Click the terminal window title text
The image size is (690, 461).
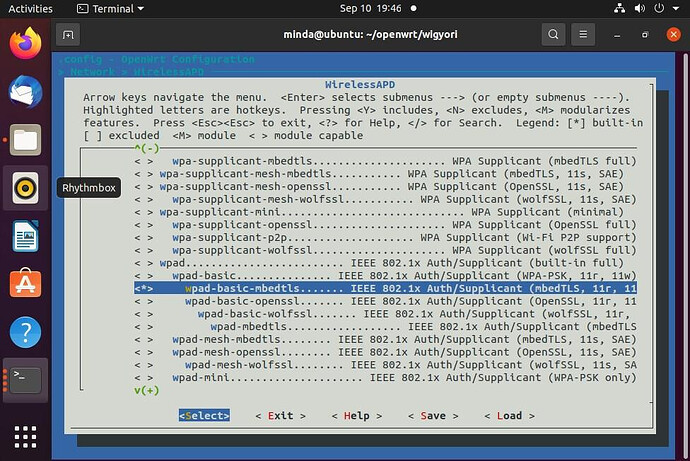click(370, 35)
